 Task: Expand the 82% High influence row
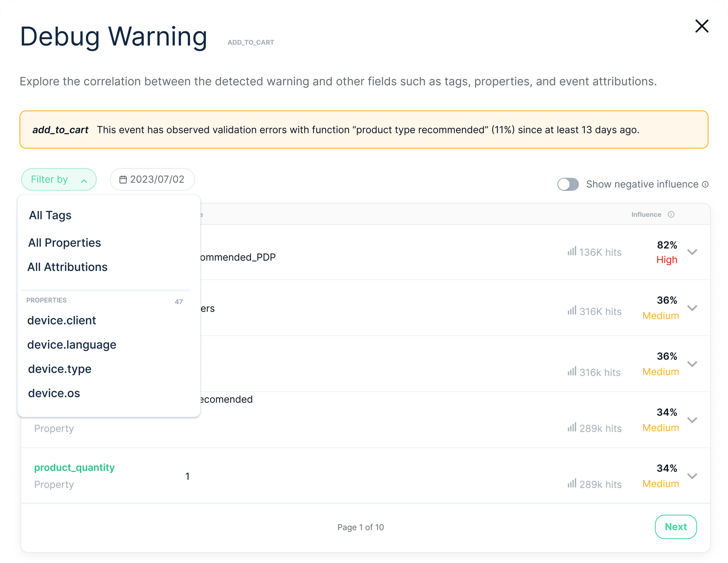(692, 252)
